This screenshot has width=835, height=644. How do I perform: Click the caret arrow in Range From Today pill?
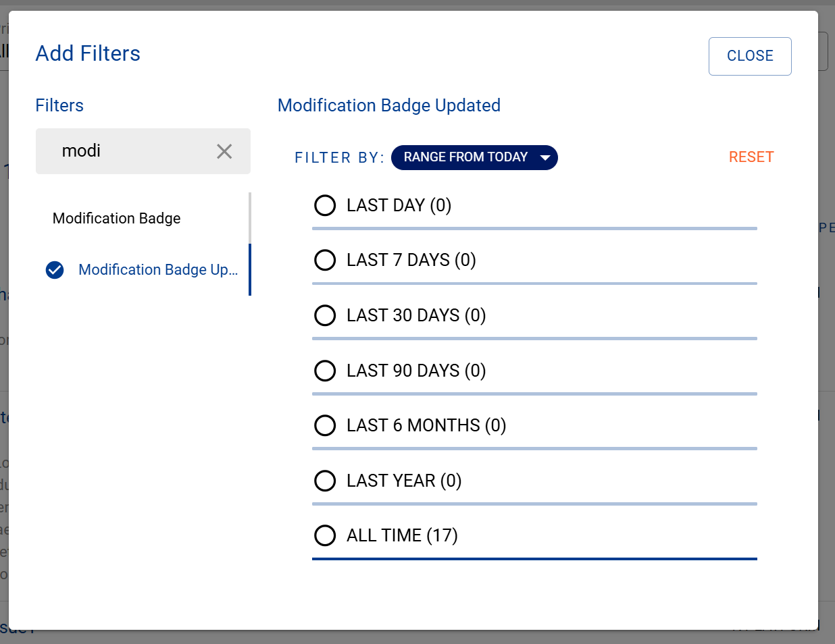[545, 158]
